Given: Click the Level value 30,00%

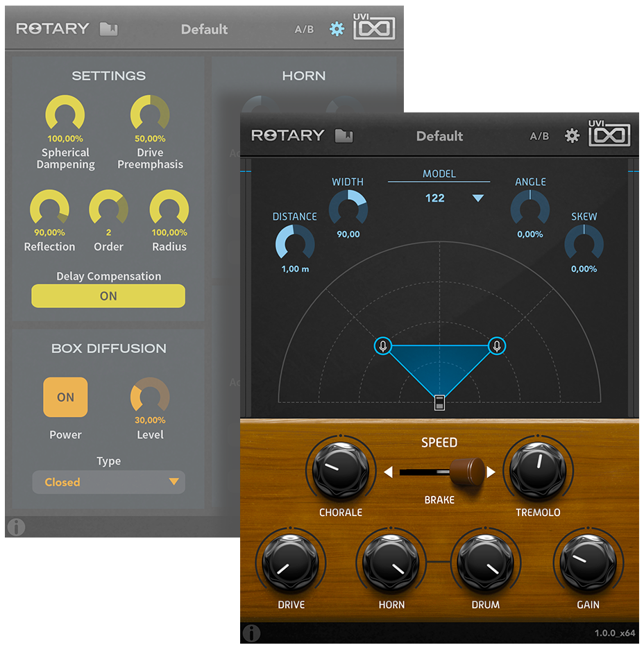Looking at the screenshot, I should pyautogui.click(x=150, y=420).
